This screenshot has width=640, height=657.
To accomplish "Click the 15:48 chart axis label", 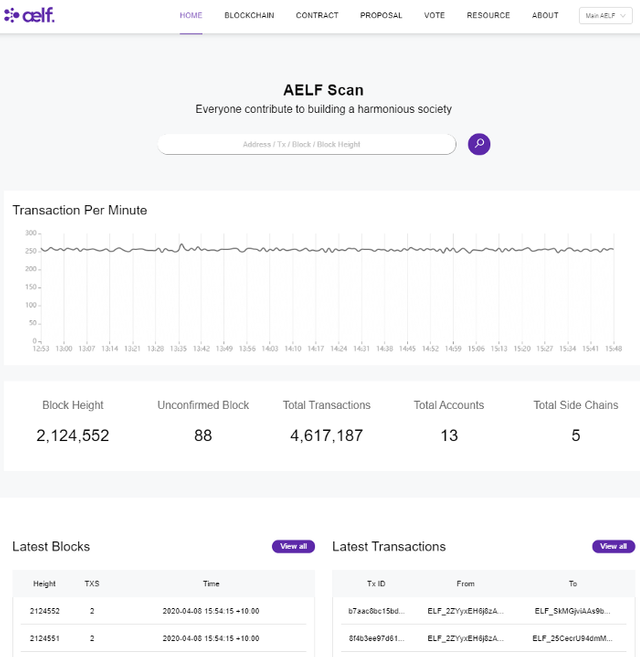I will tap(614, 349).
